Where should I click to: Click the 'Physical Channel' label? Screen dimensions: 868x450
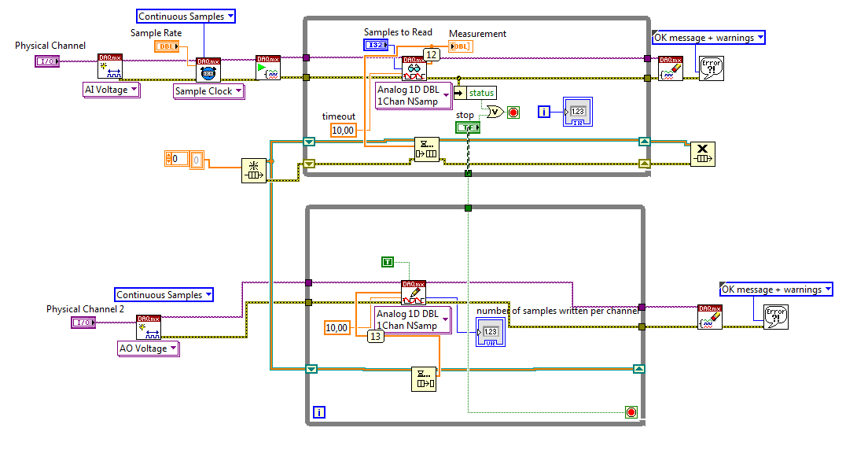coord(50,46)
